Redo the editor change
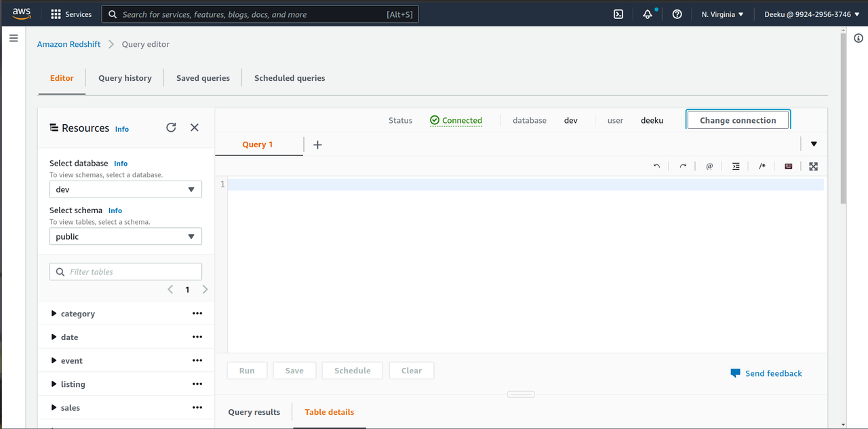Screen dimensions: 868x429 pyautogui.click(x=683, y=166)
